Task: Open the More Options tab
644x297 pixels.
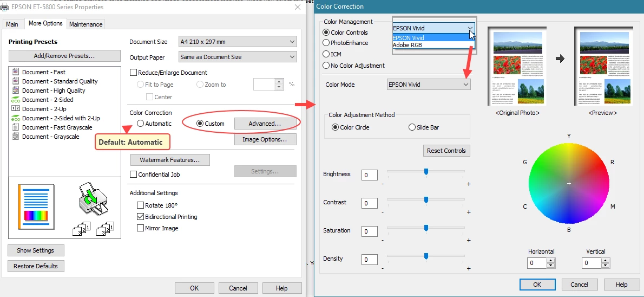Action: 45,23
